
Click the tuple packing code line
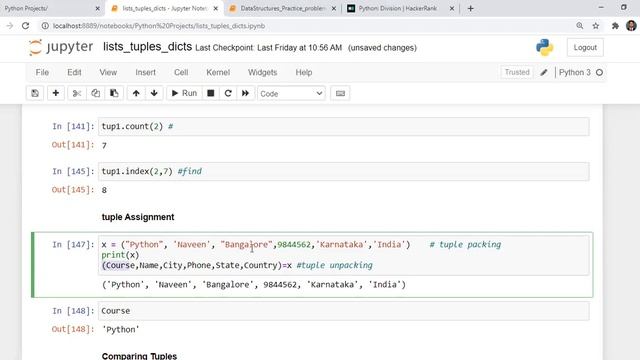301,244
